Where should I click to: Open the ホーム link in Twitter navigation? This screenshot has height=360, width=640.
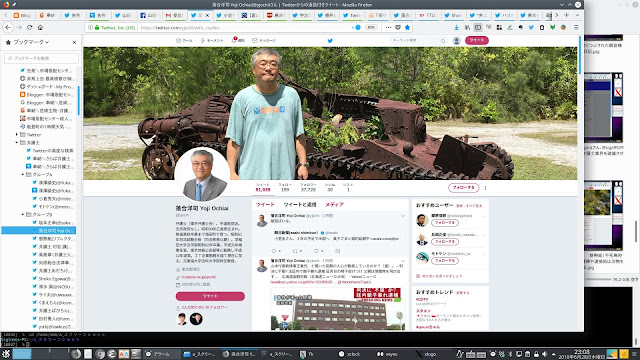[x=184, y=40]
